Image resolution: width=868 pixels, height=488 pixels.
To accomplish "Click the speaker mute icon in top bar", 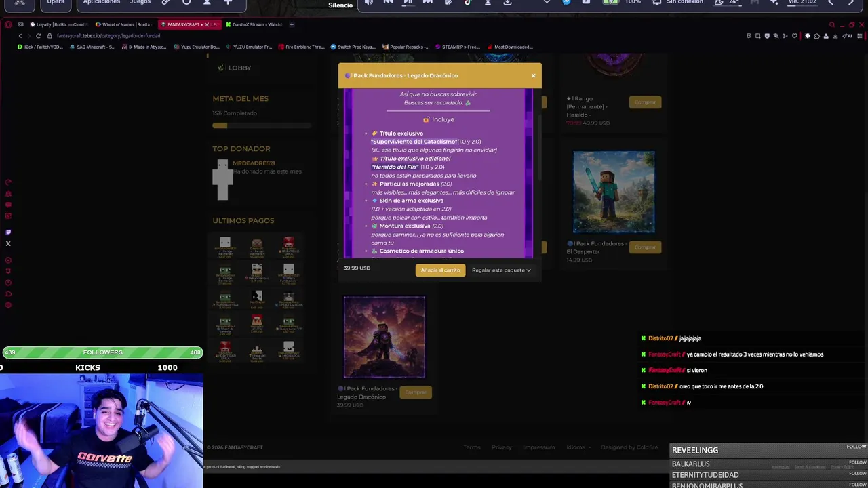I will coord(368,3).
